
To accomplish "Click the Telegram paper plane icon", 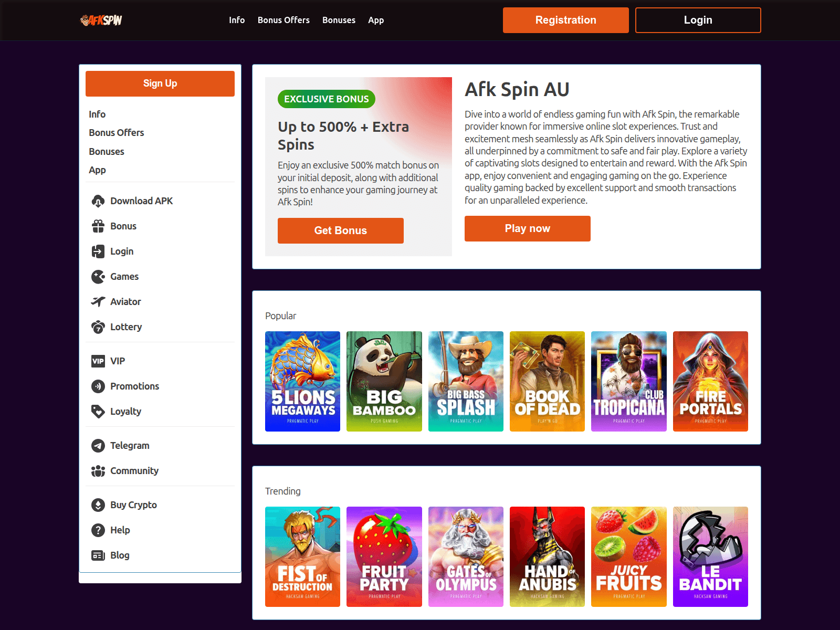I will tap(98, 445).
